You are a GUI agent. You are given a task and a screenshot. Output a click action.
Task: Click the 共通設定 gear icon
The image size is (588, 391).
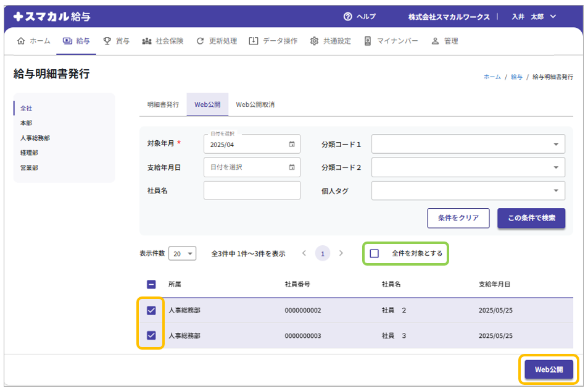point(314,41)
